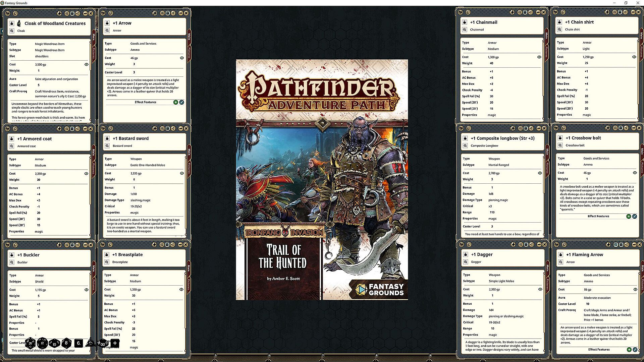Switch to Main tab on +1 Chainmail

click(546, 35)
